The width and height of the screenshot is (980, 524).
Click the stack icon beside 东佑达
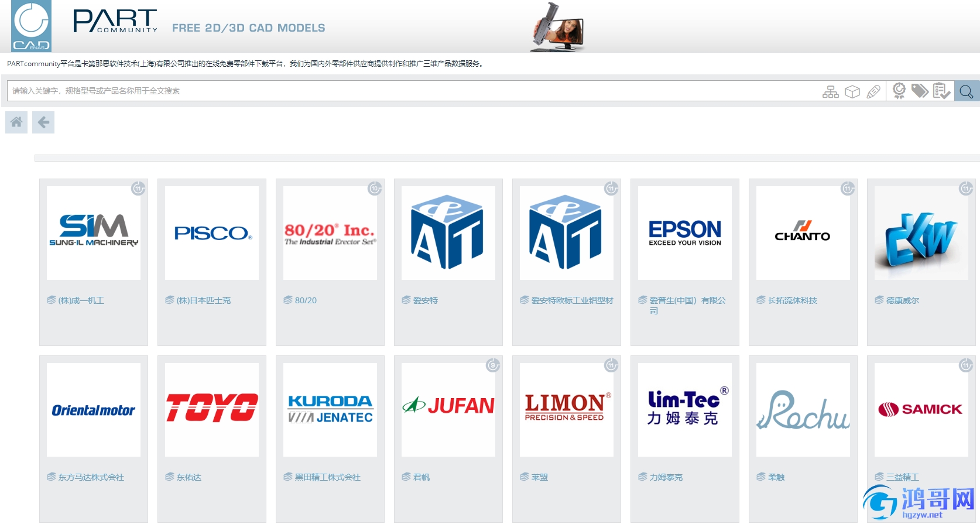(170, 477)
